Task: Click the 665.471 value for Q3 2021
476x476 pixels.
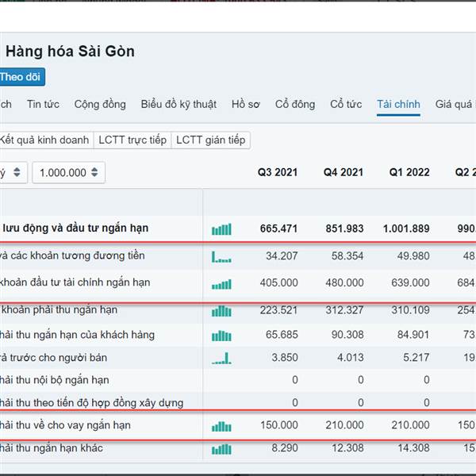Action: (x=278, y=228)
